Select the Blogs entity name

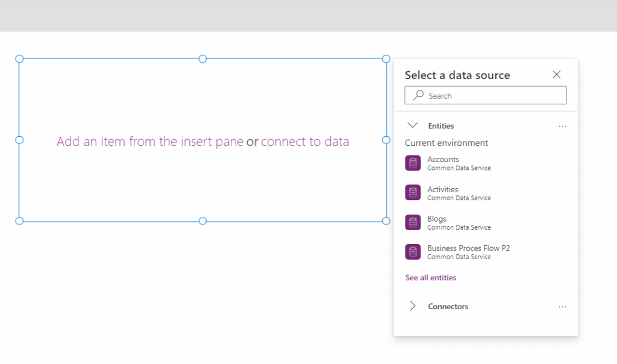pos(437,219)
